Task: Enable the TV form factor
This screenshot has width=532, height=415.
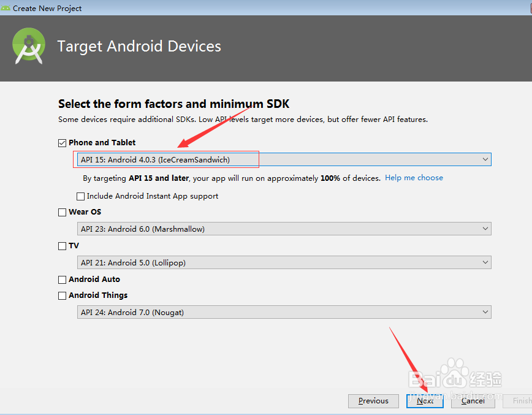Action: pyautogui.click(x=62, y=246)
